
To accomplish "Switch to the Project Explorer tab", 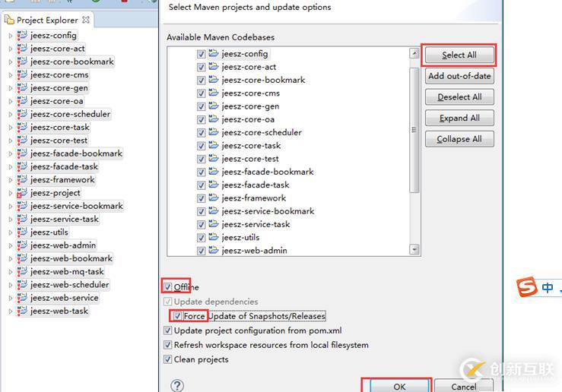I will (x=47, y=20).
